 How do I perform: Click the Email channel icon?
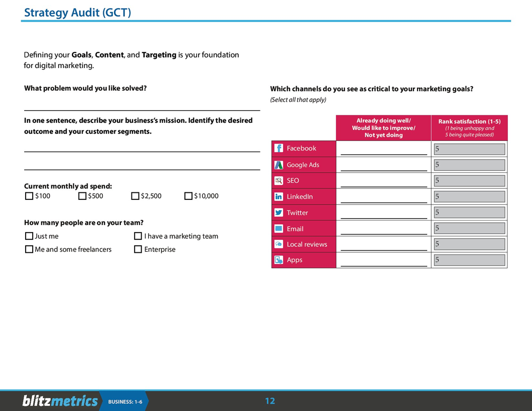pos(279,228)
